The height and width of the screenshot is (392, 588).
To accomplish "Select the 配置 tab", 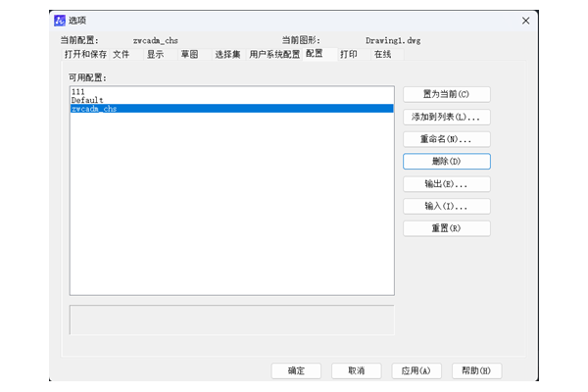I will (x=319, y=54).
